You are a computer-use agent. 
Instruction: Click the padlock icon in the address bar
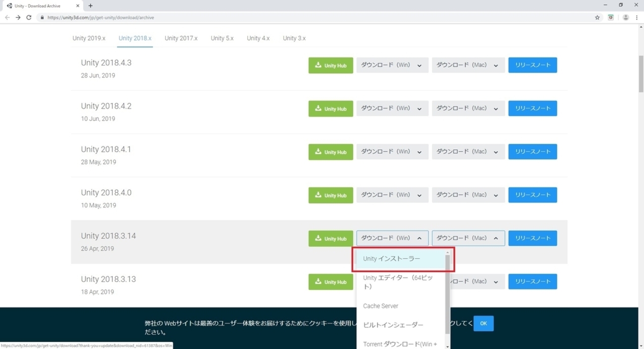tap(43, 17)
